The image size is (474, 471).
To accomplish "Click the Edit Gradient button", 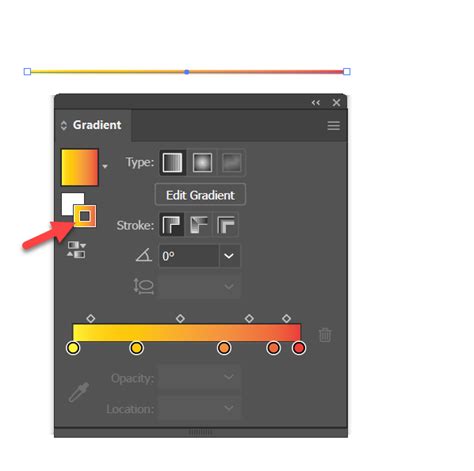I will click(x=200, y=195).
